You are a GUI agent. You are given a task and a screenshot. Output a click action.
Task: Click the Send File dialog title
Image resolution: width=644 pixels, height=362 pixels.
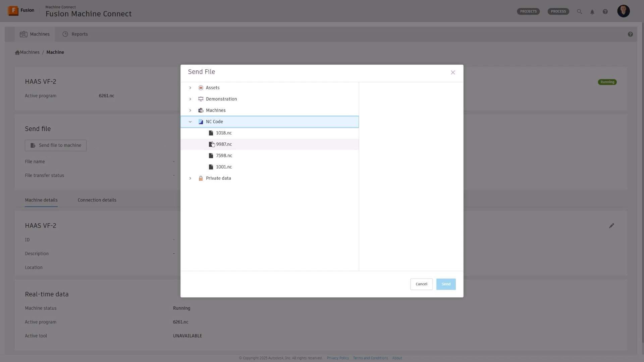tap(202, 72)
